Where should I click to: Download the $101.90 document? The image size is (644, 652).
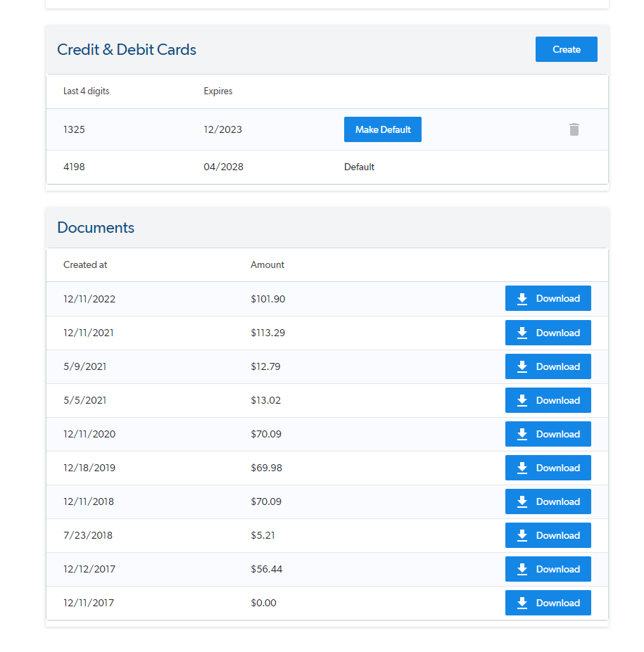point(548,298)
